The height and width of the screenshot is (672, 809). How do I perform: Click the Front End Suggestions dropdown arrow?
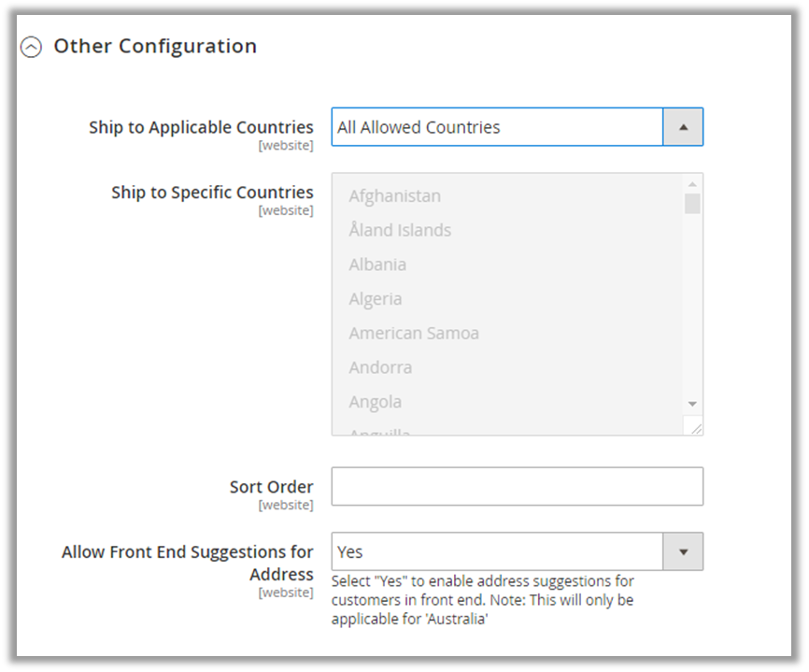pos(683,551)
